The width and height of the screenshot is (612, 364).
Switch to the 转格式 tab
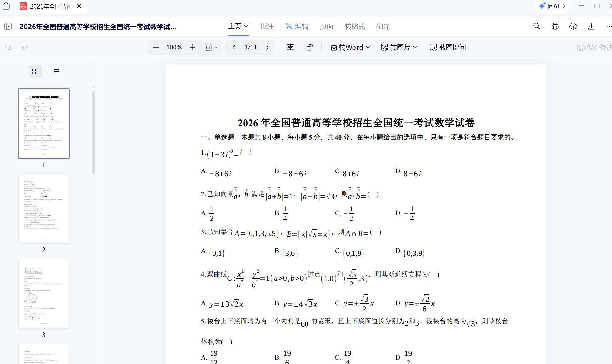tap(355, 26)
